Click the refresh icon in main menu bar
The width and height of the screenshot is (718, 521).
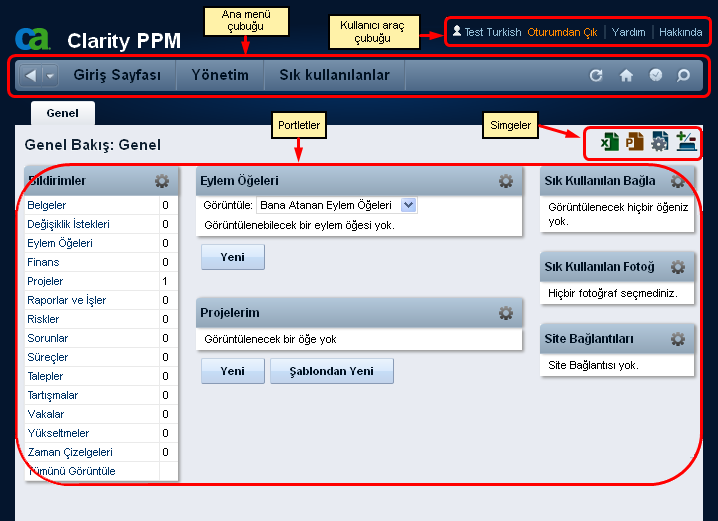pyautogui.click(x=596, y=75)
